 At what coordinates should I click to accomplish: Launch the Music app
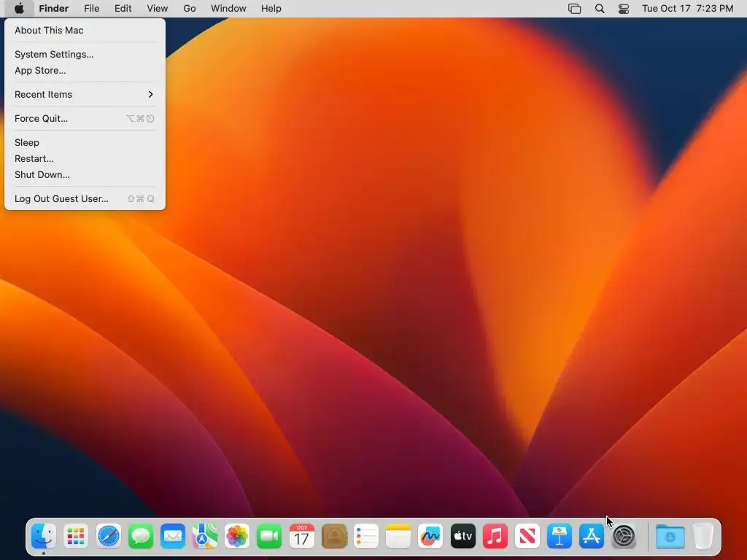click(x=495, y=536)
